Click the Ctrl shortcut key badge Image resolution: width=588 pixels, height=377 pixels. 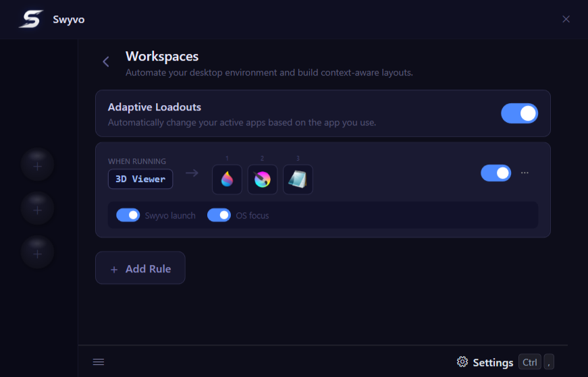pos(529,362)
